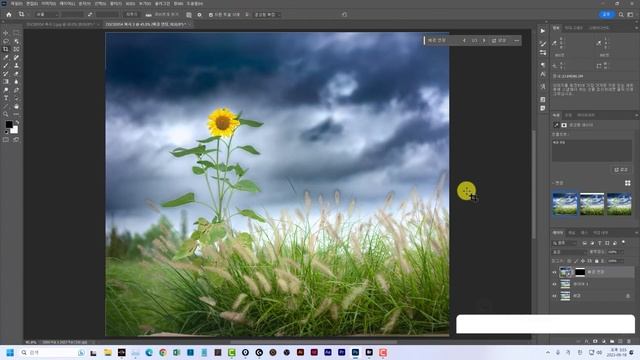
Task: Toggle lock transparent pixels
Action: [x=569, y=261]
